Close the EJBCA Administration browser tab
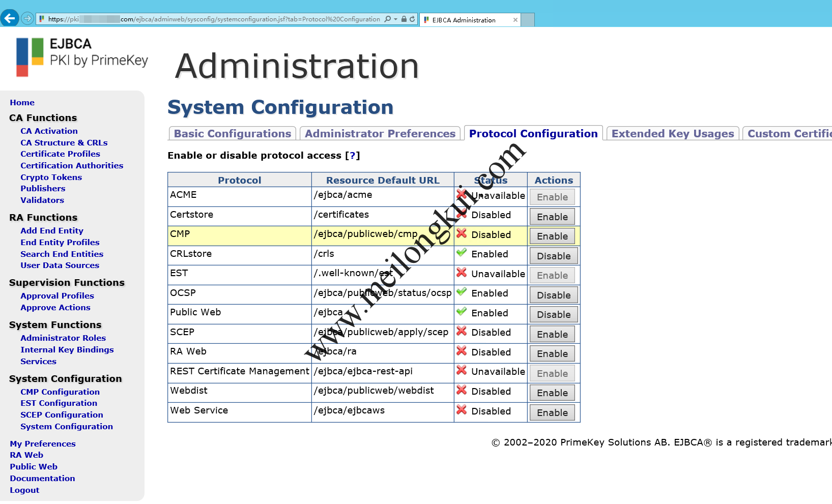 [x=515, y=20]
